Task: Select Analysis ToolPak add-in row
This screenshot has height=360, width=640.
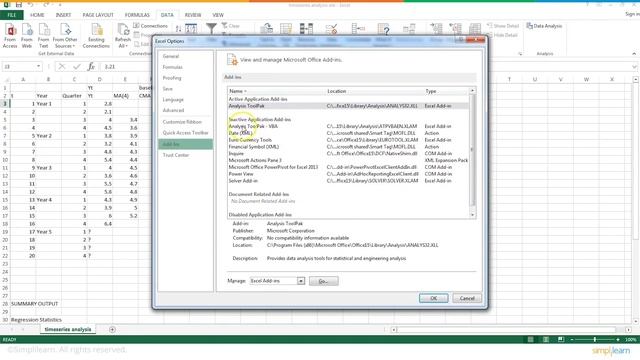Action: 348,106
